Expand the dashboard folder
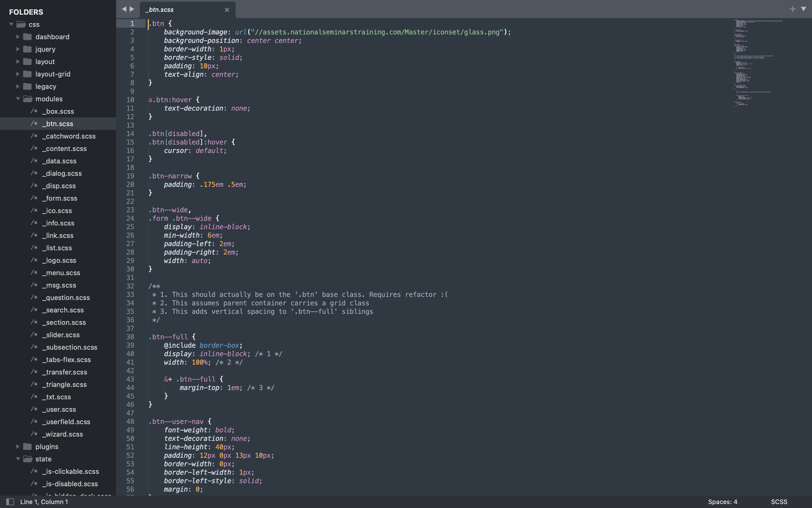The width and height of the screenshot is (812, 508). 18,37
